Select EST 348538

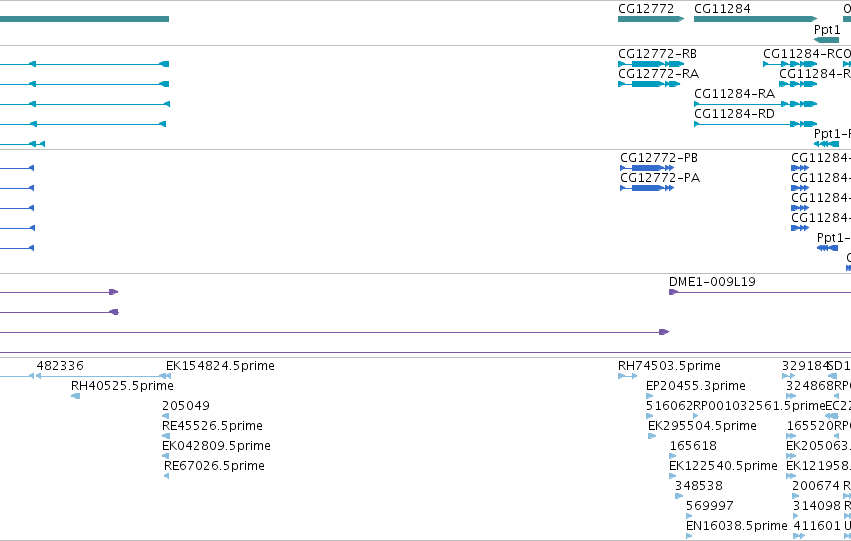(x=698, y=486)
